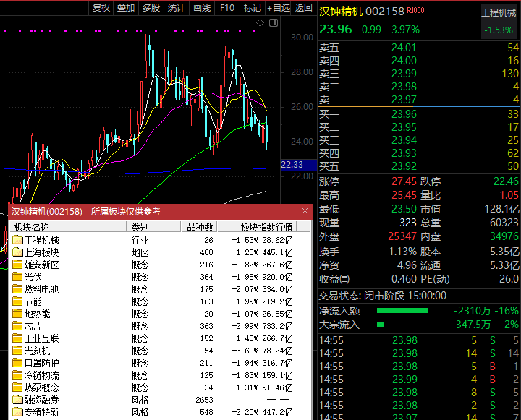Open the 光伏 sector folder icon
Viewport: 521px width, 420px height.
17,277
